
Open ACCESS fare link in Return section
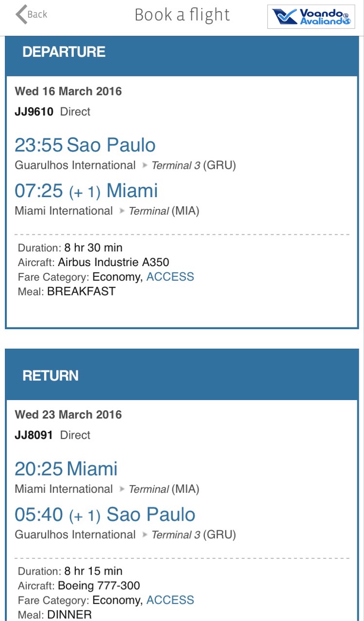(x=170, y=600)
